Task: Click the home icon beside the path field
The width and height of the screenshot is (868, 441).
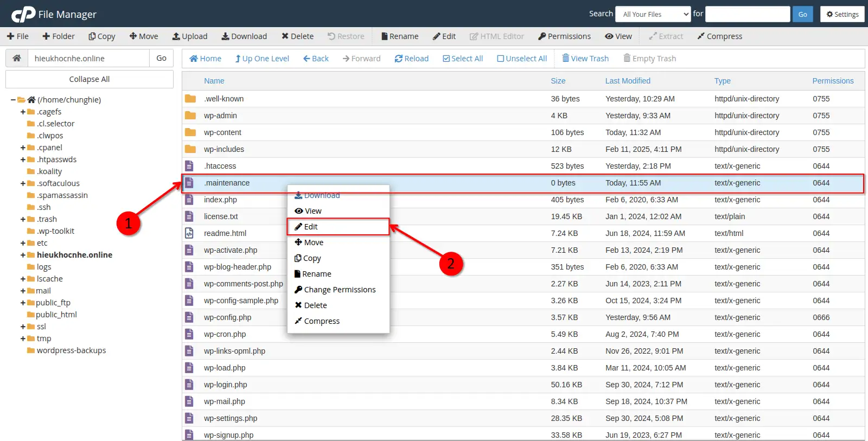Action: 17,58
